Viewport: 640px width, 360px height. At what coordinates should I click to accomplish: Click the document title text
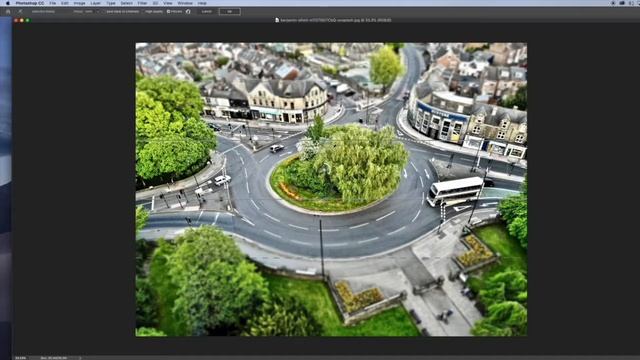[336, 20]
